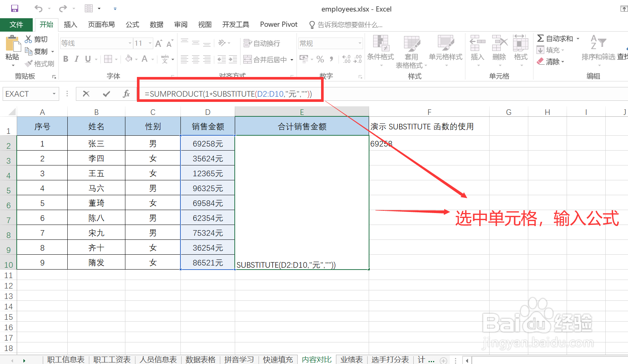
Task: Click the Percent Style (%) icon
Action: coord(320,59)
